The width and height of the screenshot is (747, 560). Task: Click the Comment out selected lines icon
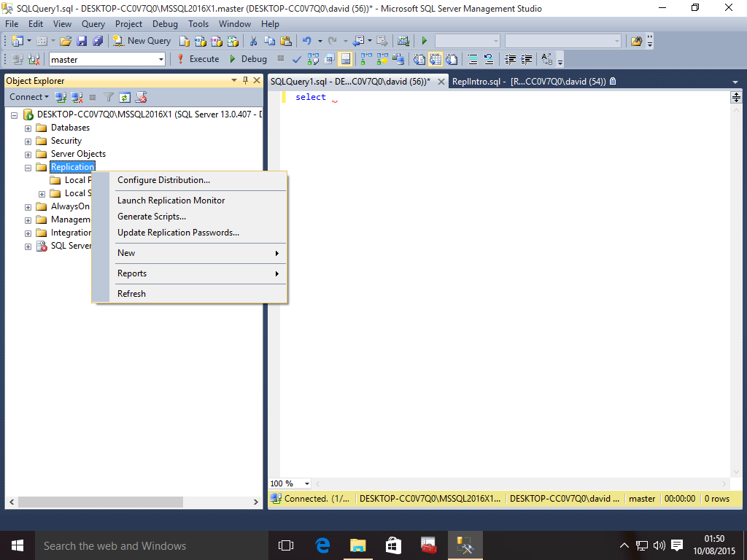[472, 59]
